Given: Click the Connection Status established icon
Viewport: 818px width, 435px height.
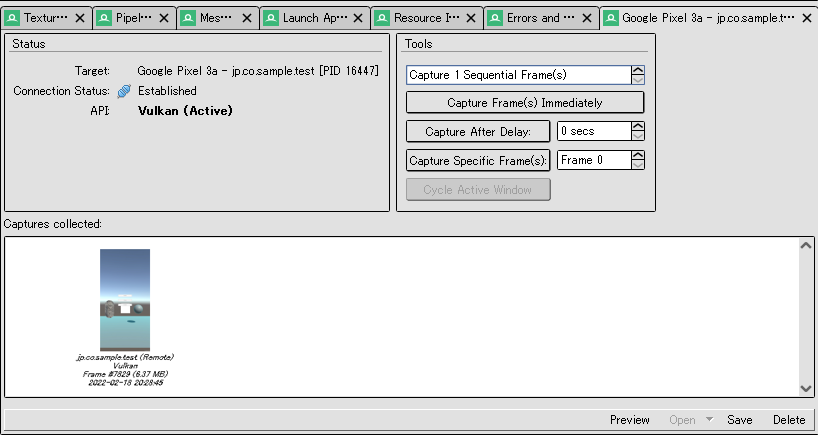Looking at the screenshot, I should [x=125, y=91].
